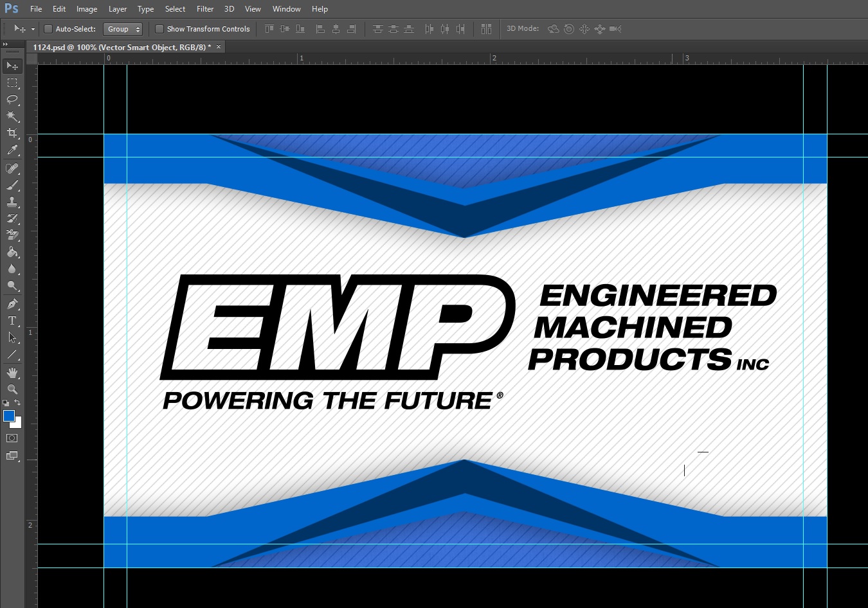Image resolution: width=868 pixels, height=608 pixels.
Task: Click the blue foreground color swatch
Action: [8, 416]
